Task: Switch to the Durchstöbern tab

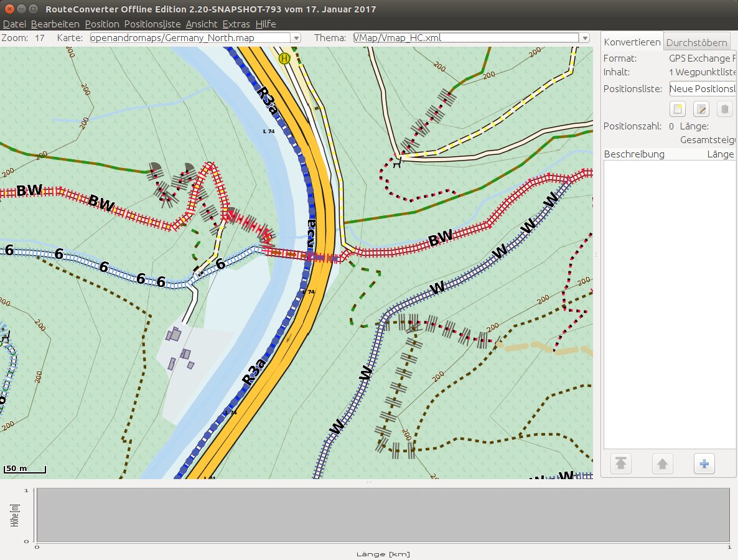Action: 696,43
